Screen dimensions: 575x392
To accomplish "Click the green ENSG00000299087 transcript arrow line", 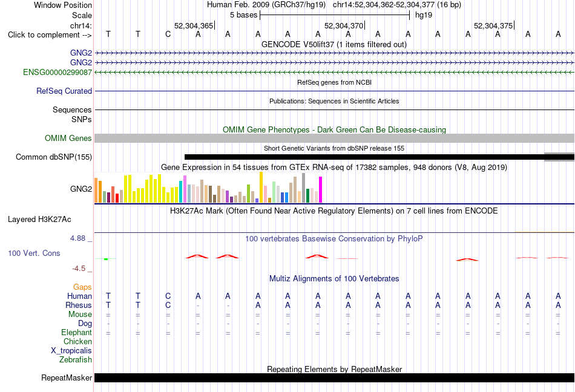I will [x=334, y=73].
